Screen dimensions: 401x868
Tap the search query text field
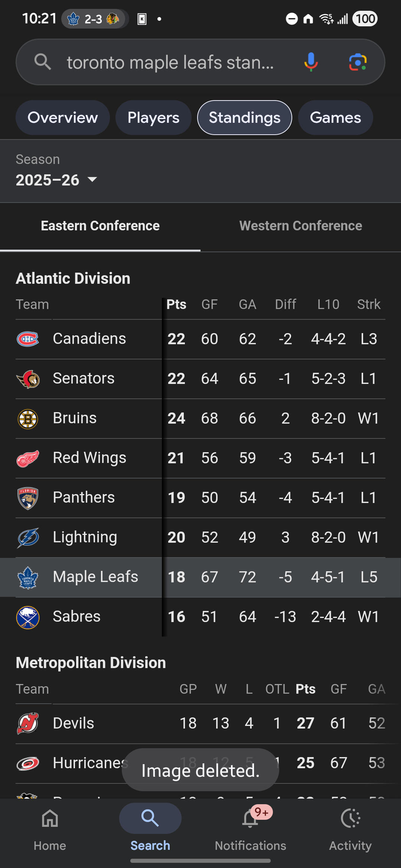point(170,62)
